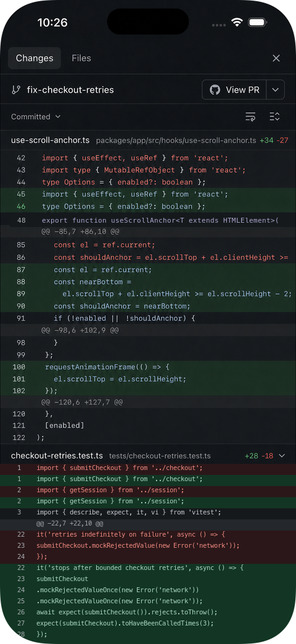The height and width of the screenshot is (644, 296).
Task: Open file header checkout-retries.test.ts
Action: coord(57,455)
